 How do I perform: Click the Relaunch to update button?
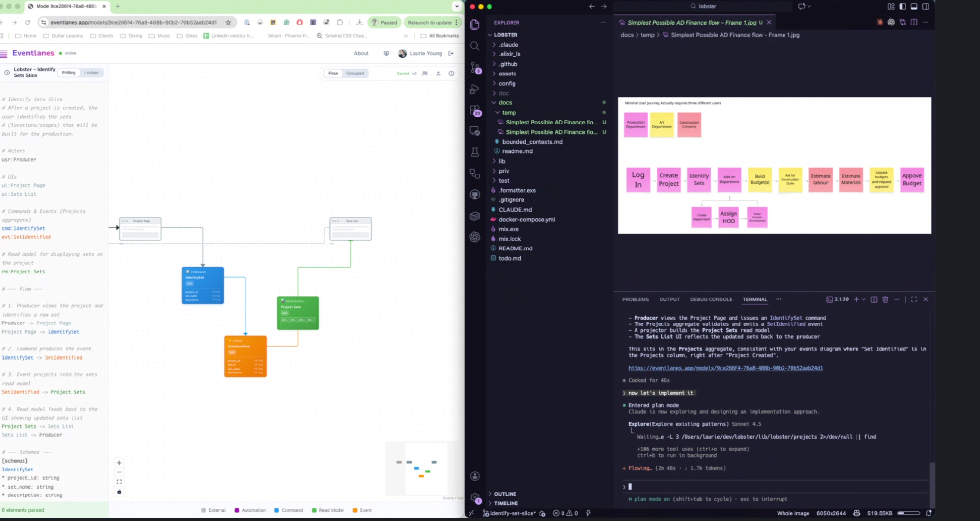point(430,23)
